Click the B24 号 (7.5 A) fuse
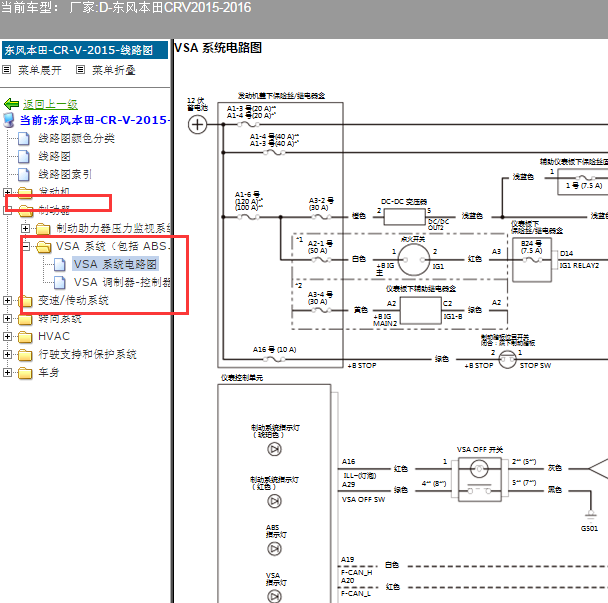Screen dimensions: 608x603 click(x=532, y=259)
